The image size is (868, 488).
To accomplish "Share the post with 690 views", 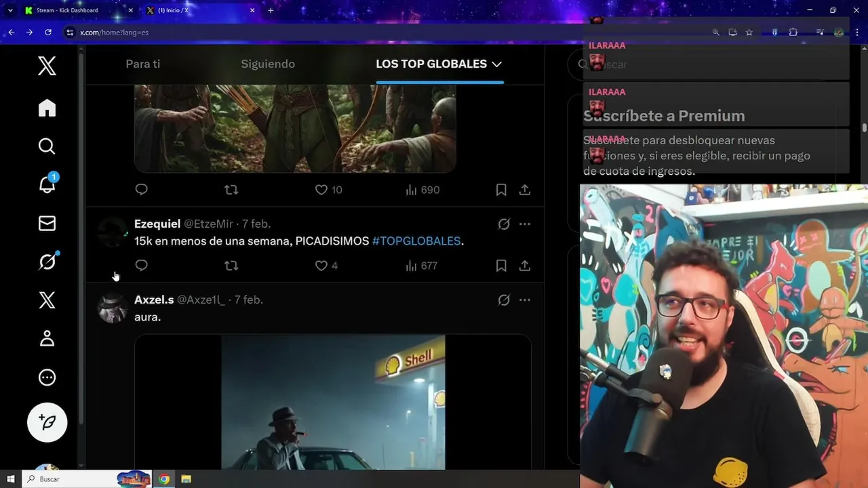I will point(525,190).
